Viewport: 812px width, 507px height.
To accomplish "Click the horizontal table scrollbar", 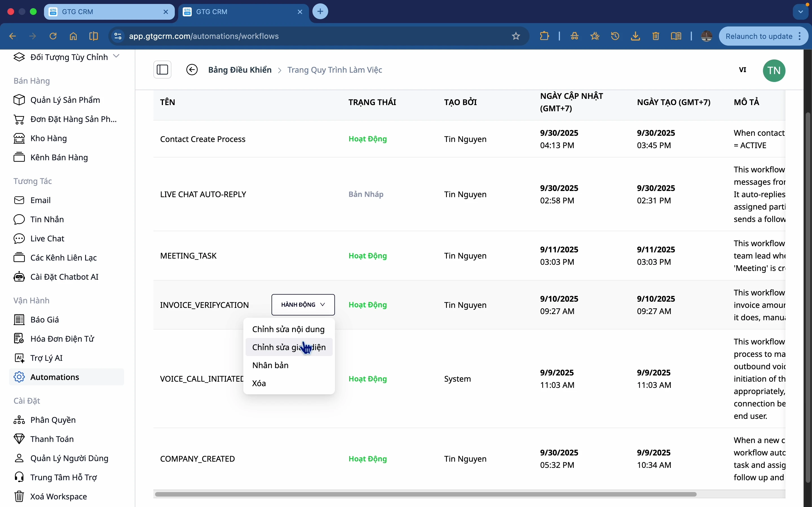I will point(425,494).
